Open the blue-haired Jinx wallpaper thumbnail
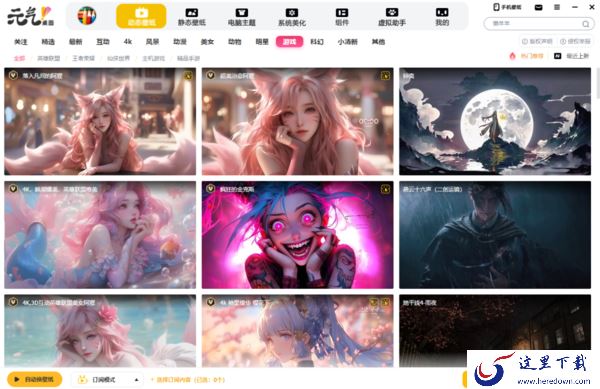The height and width of the screenshot is (389, 600). 297,235
